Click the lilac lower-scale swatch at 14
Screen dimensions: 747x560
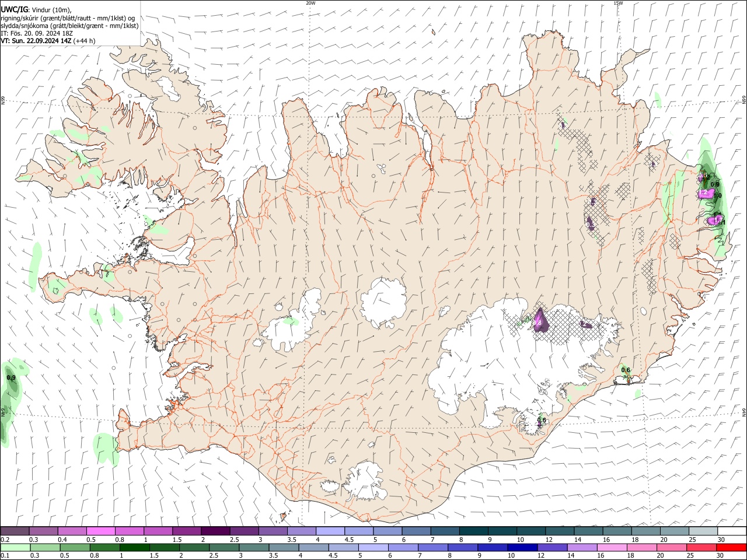click(582, 548)
